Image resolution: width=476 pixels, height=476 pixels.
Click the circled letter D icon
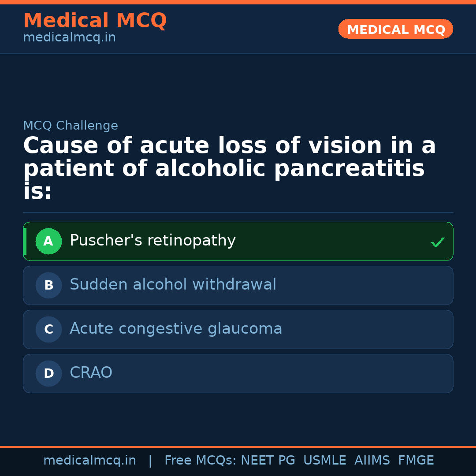pyautogui.click(x=48, y=373)
